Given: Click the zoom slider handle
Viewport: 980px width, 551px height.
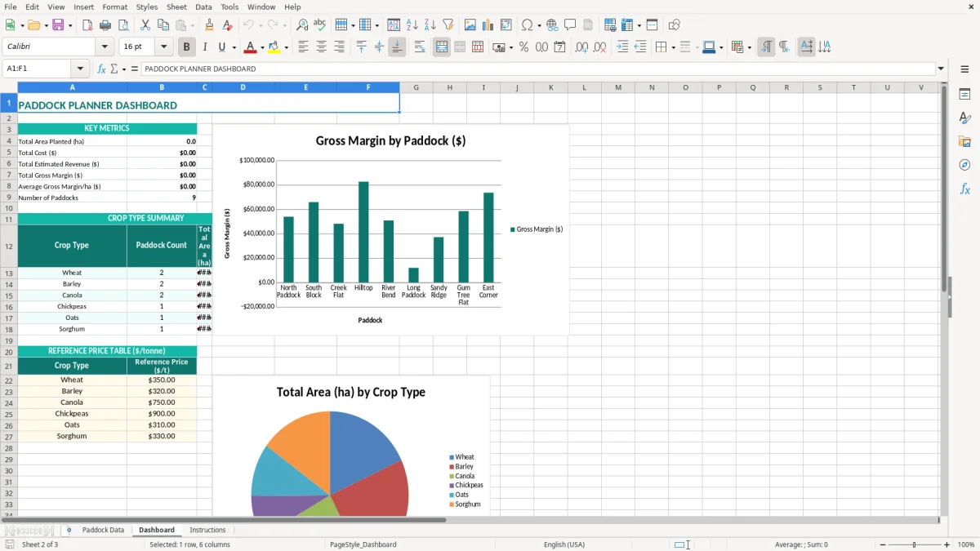Looking at the screenshot, I should 914,544.
